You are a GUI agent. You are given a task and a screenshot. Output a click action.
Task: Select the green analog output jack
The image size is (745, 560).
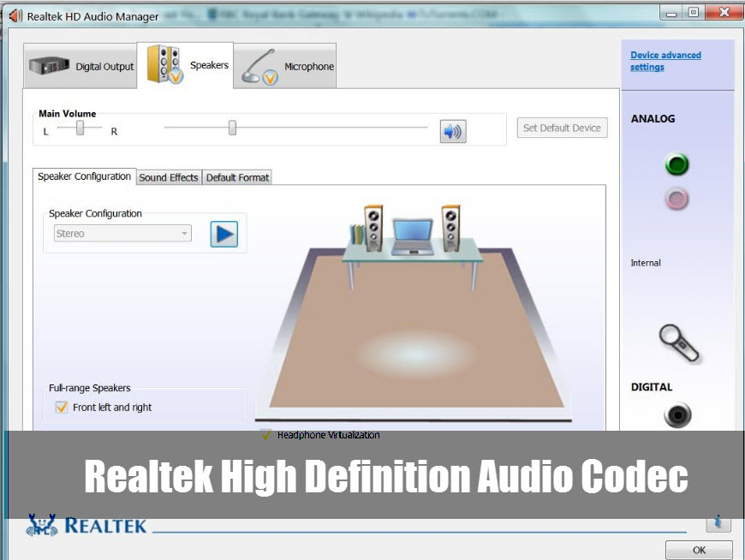pos(676,164)
